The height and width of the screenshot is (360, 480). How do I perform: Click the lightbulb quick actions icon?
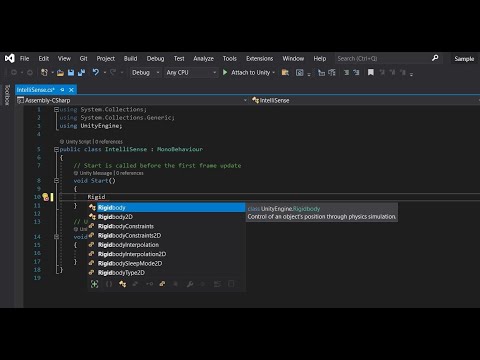point(45,197)
